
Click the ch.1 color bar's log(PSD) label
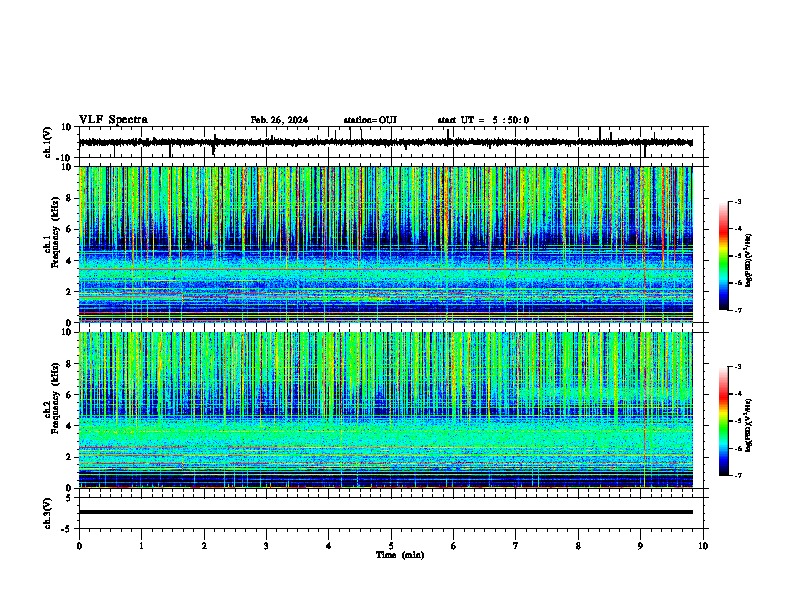(748, 260)
